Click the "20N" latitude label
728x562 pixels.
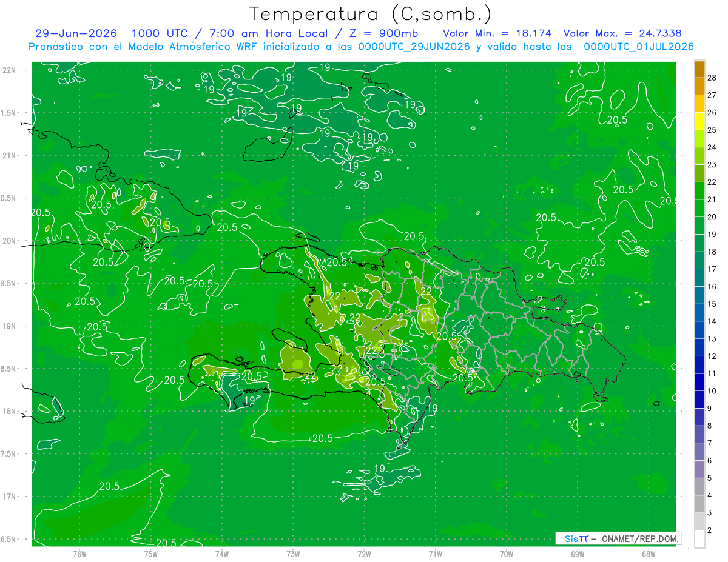point(9,241)
